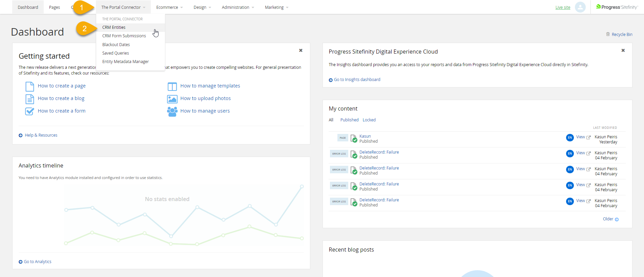This screenshot has width=644, height=277.
Task: Click the Analytics timeline chart area
Action: pyautogui.click(x=184, y=215)
